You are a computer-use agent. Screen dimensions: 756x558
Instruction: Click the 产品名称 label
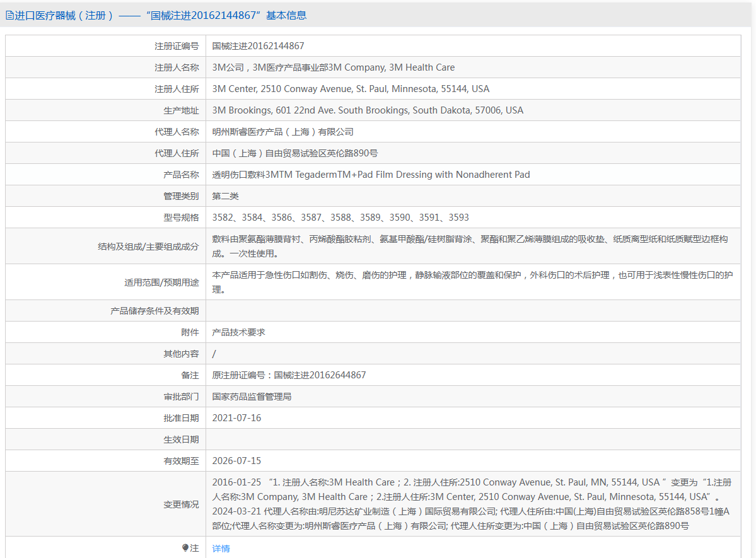pos(181,175)
